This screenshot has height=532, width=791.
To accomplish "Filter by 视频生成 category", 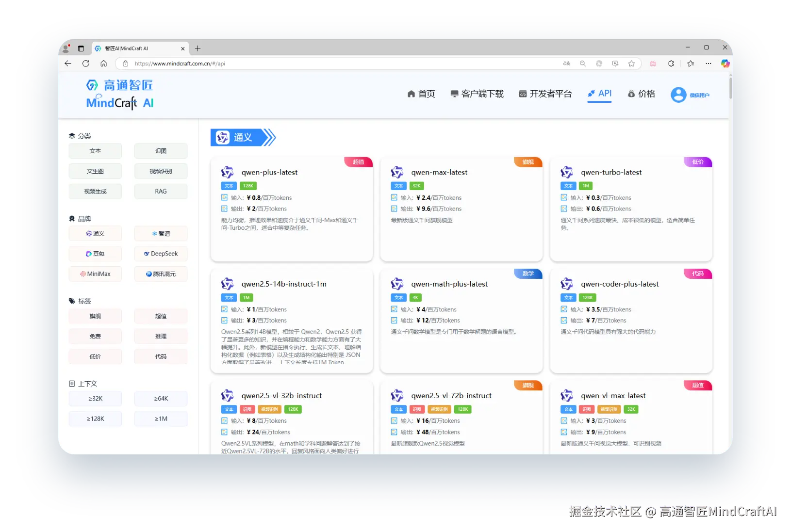I will (95, 192).
